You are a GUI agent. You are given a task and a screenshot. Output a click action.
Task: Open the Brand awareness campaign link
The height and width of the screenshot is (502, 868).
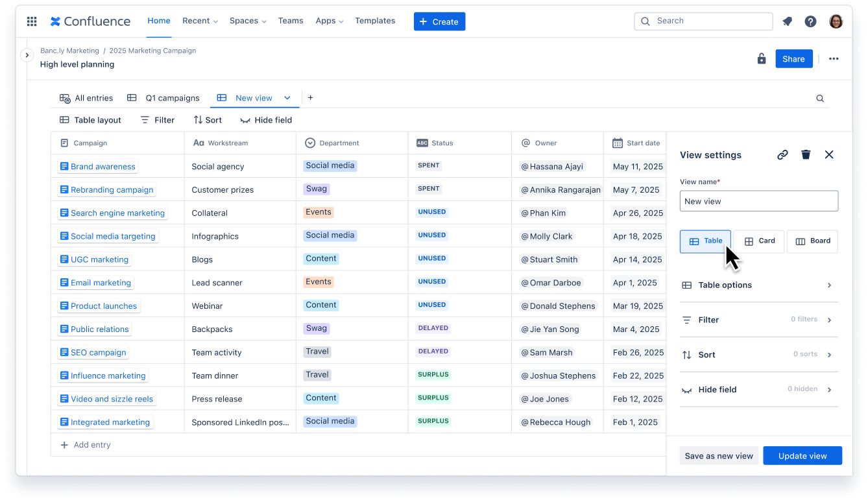pyautogui.click(x=102, y=167)
